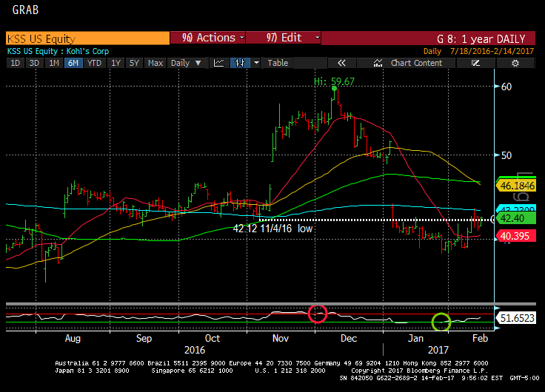Image resolution: width=545 pixels, height=392 pixels.
Task: Click the yellow 46.1846 price tag
Action: [516, 186]
